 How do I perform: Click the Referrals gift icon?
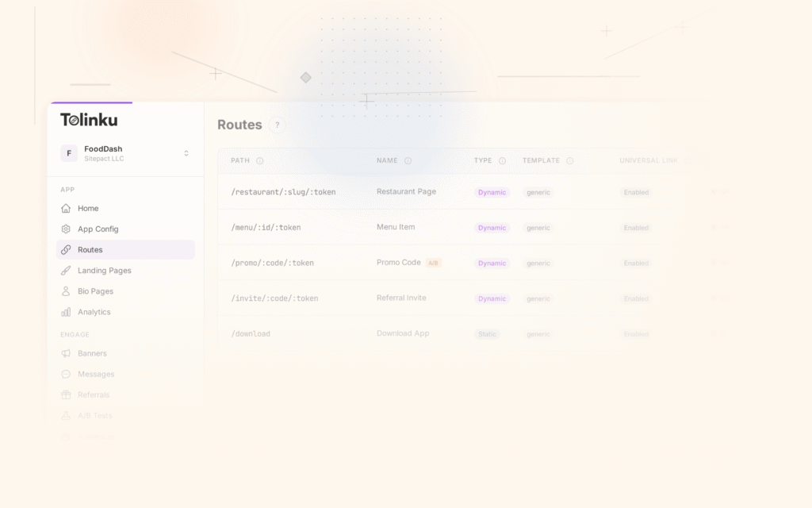coord(66,394)
